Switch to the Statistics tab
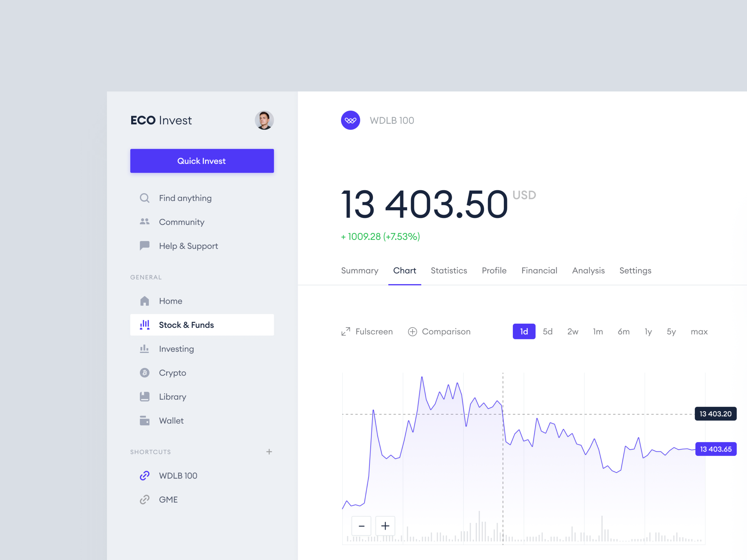The height and width of the screenshot is (560, 747). pyautogui.click(x=449, y=271)
